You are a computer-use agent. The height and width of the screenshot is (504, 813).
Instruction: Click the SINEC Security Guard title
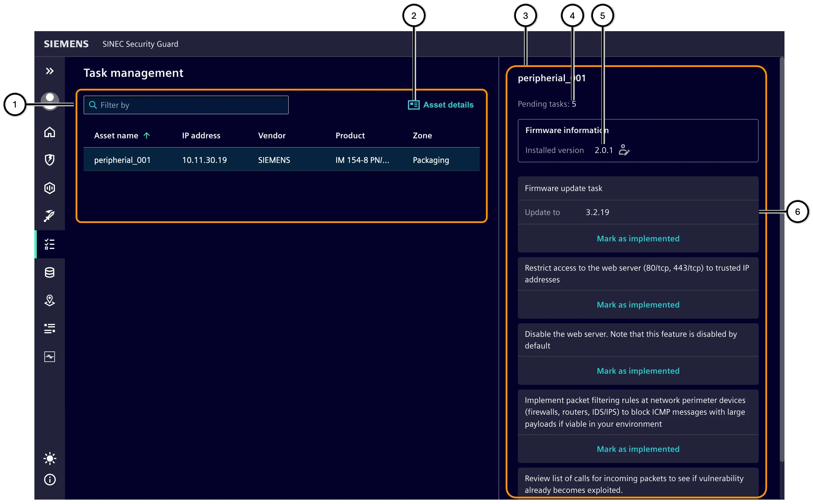(140, 44)
